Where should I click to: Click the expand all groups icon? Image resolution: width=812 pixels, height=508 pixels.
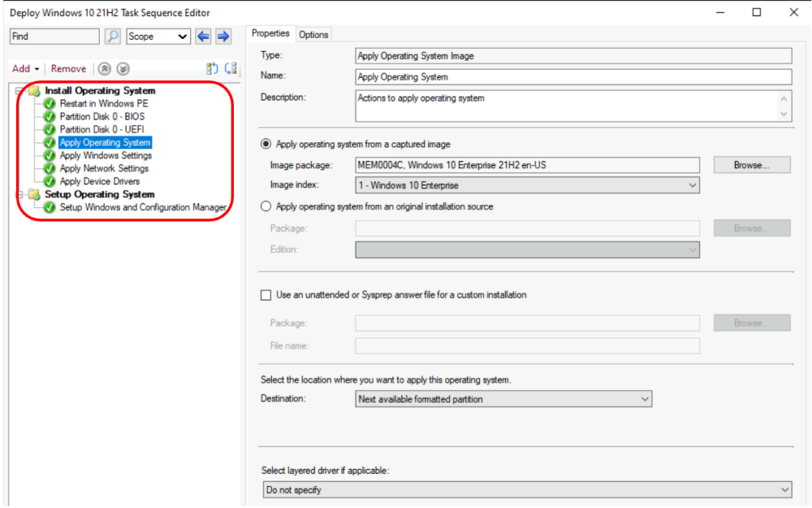point(213,68)
